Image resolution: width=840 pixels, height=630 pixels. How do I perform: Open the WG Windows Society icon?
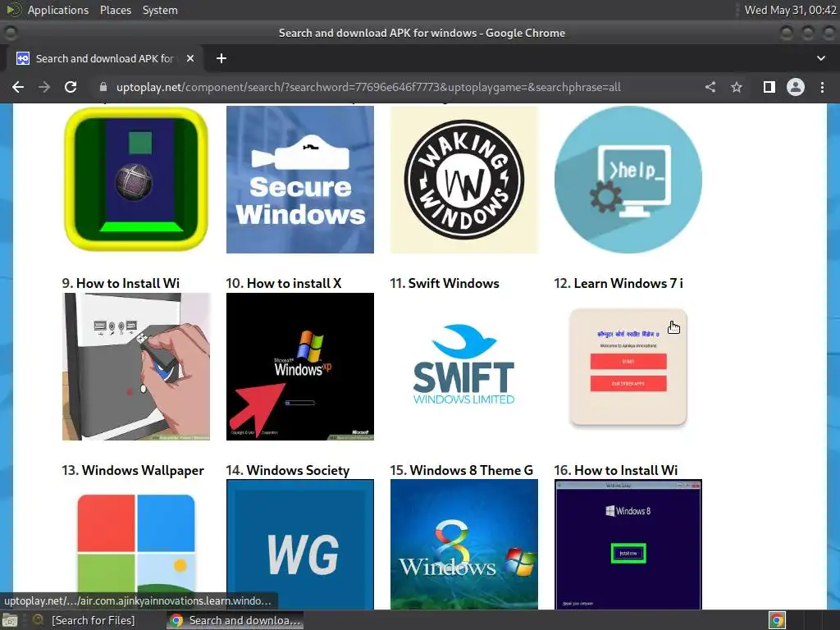point(300,545)
